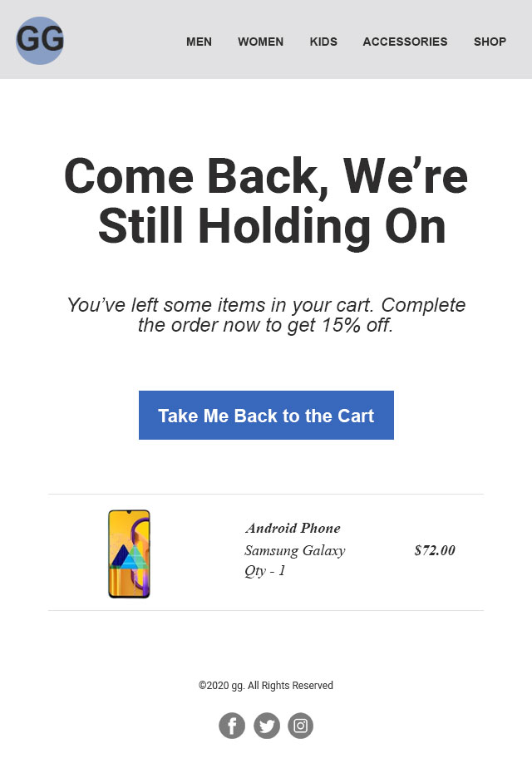Select the bird glyph inside the Twitter badge
Viewport: 532px width, 773px height.
(x=266, y=725)
